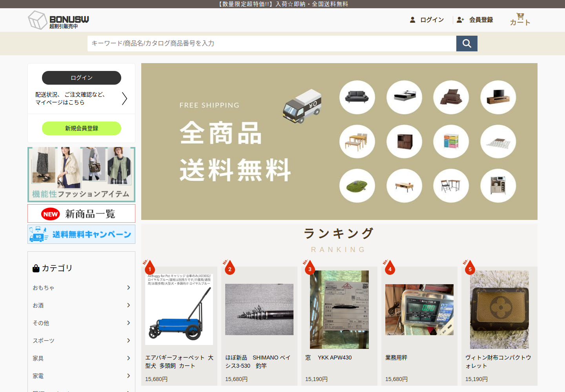Open rank 3 YKK APW430 window image
This screenshot has height=392, width=565.
(339, 310)
